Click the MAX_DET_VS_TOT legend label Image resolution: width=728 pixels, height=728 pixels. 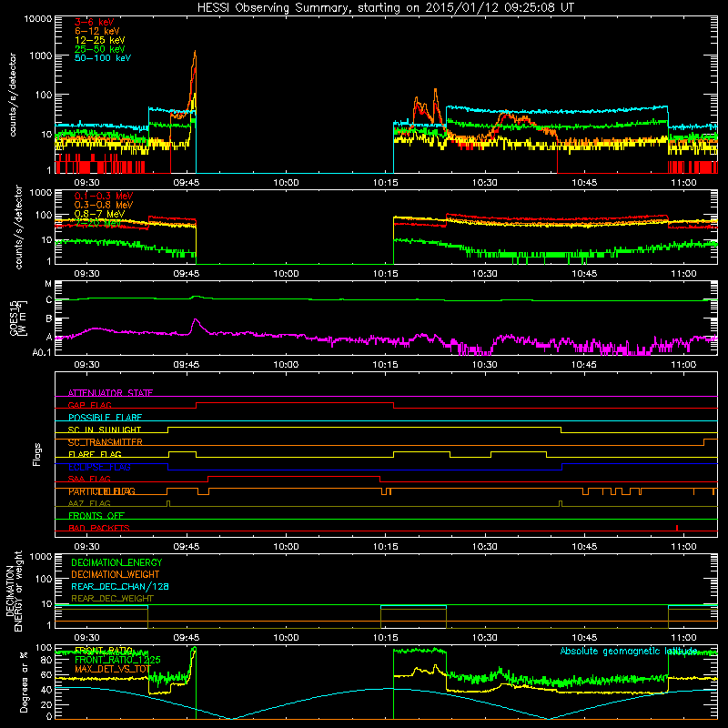coord(113,669)
